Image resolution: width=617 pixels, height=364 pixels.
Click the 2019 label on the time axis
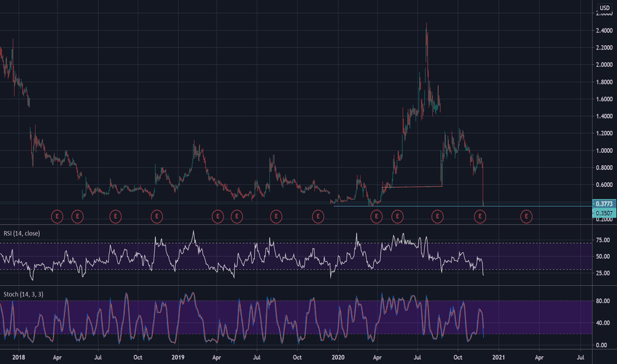pyautogui.click(x=178, y=357)
